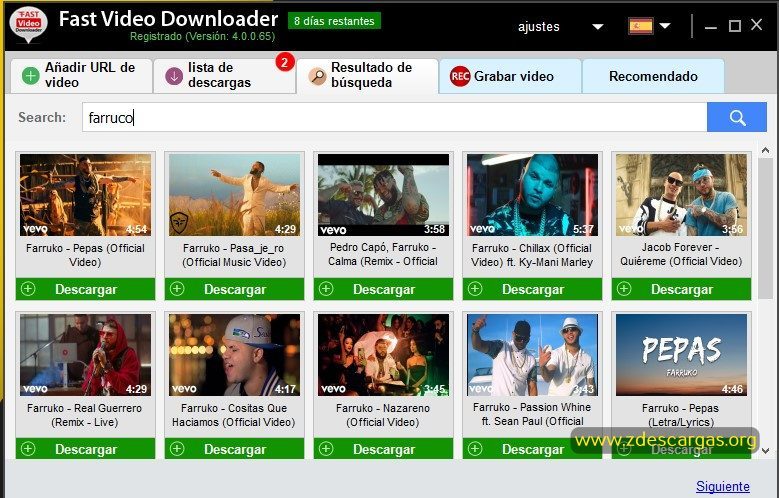Screen dimensions: 779x498
Task: Click the red REC icon
Action: point(460,76)
